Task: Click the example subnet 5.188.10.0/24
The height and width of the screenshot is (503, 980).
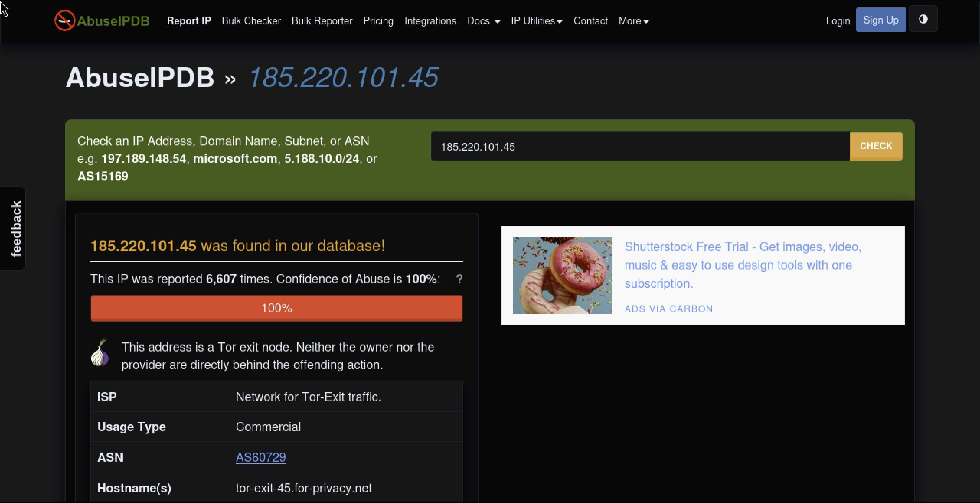Action: coord(321,159)
